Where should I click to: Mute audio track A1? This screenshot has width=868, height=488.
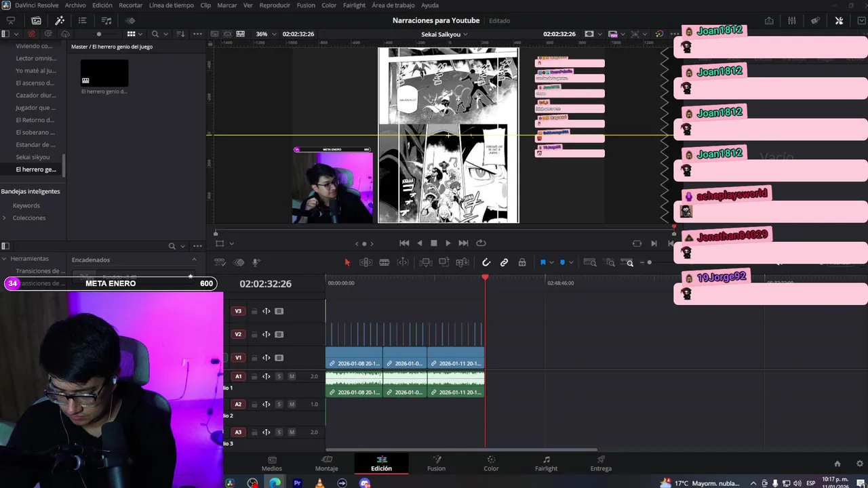tap(292, 376)
